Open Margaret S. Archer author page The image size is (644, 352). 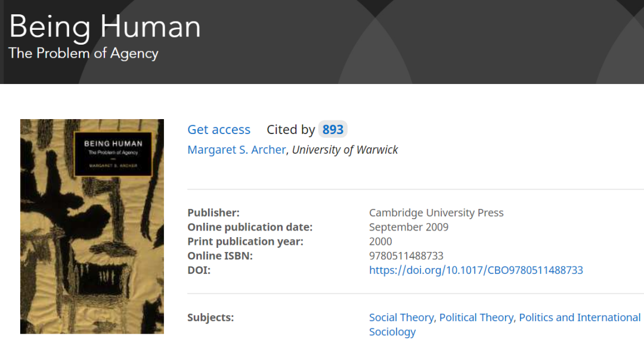[237, 150]
